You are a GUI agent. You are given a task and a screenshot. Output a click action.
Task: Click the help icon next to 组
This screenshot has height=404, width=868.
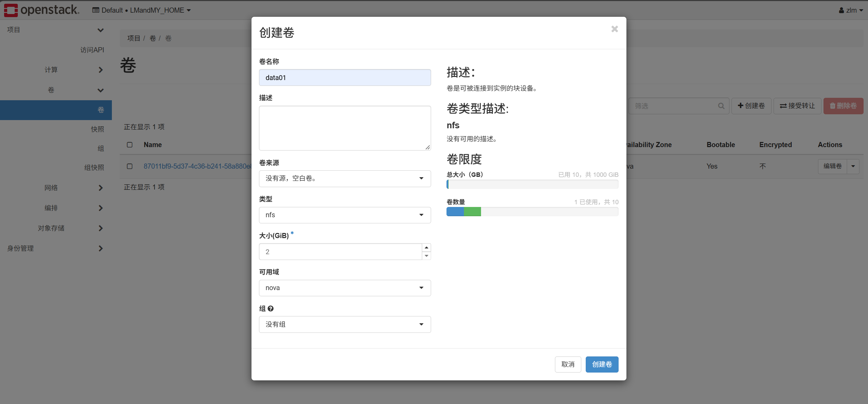271,309
